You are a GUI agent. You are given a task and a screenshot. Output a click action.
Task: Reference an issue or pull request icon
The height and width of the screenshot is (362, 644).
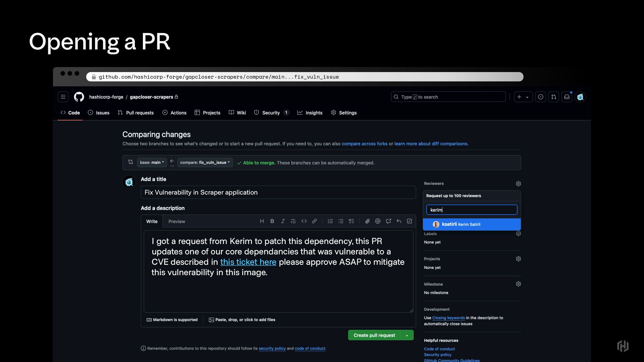pos(388,221)
